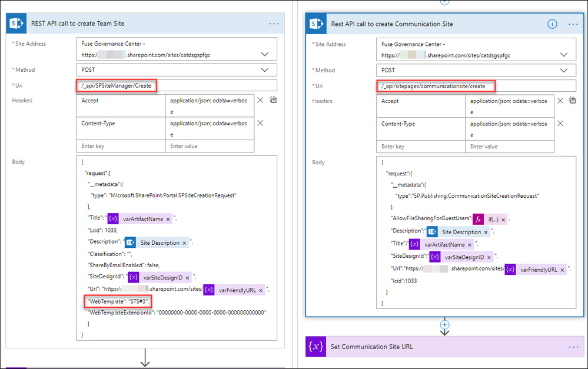Open ellipsis menu on Set Communication Site URL
Screen dimensions: 588x369
(x=573, y=347)
